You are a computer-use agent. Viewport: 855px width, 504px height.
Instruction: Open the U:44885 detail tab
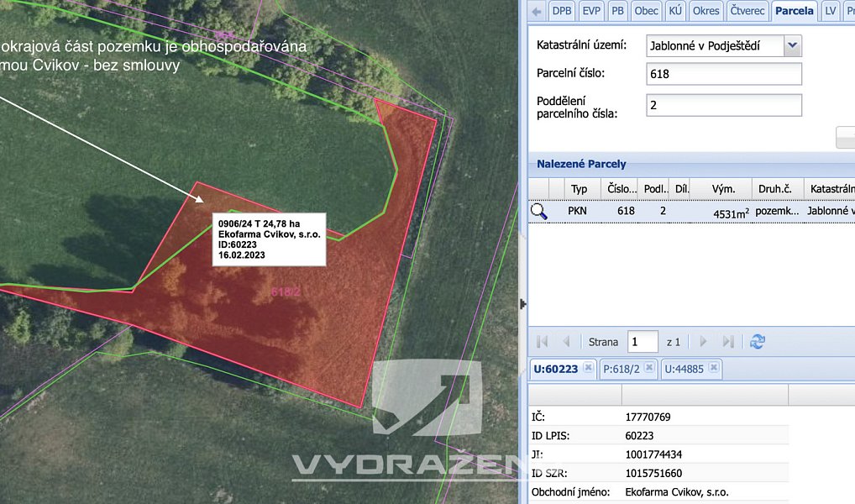(x=684, y=369)
